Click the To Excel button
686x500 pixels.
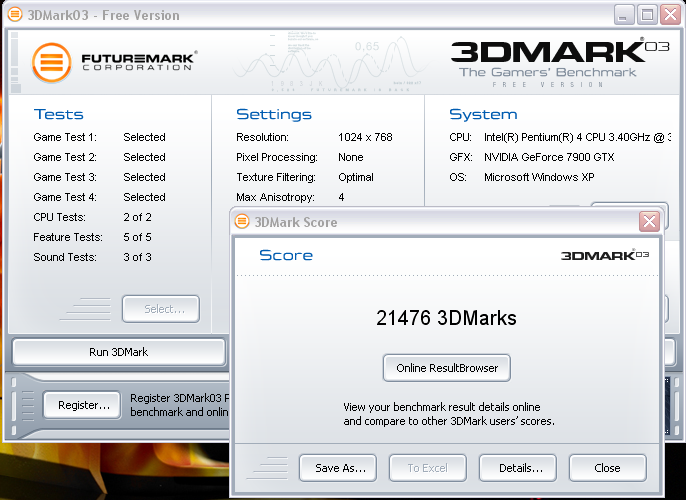pos(428,468)
